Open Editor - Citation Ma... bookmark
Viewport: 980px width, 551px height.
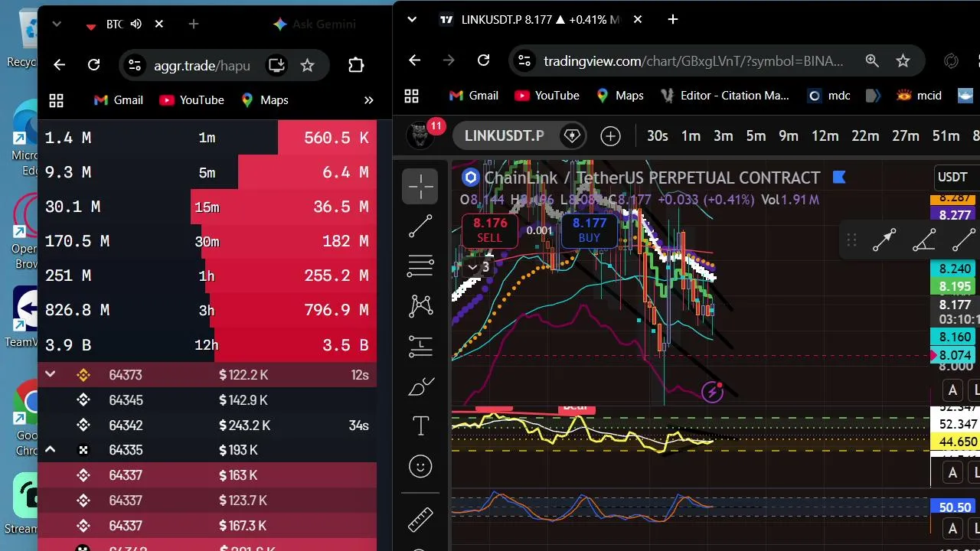[725, 96]
